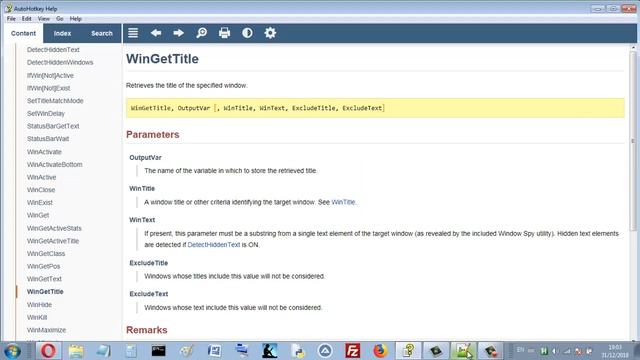Open SetWinDelay topic
This screenshot has height=360, width=640.
(x=46, y=113)
